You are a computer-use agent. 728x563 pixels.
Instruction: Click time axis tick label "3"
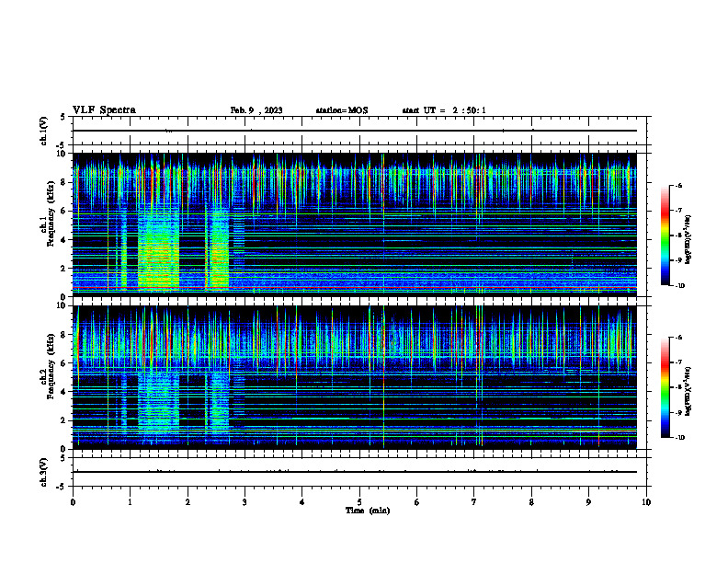245,502
